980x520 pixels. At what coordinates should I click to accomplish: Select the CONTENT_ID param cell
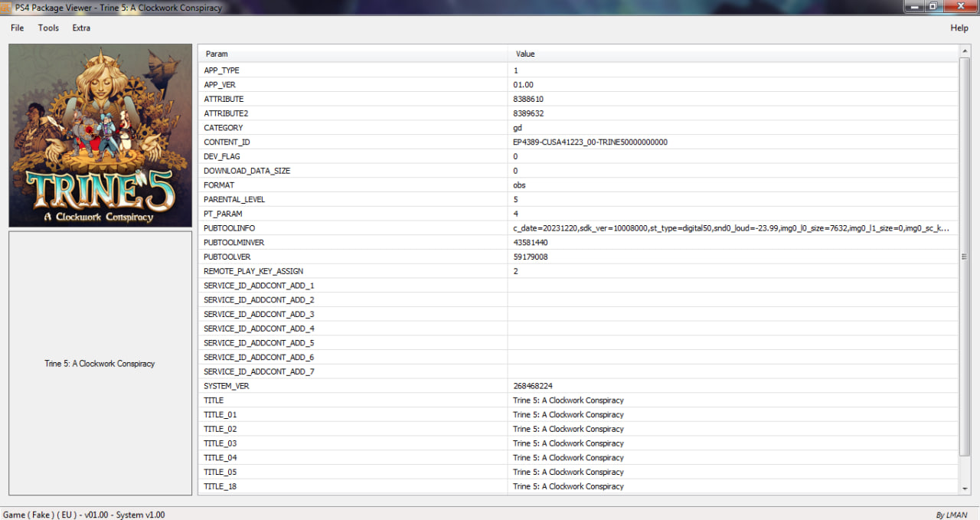pos(353,142)
